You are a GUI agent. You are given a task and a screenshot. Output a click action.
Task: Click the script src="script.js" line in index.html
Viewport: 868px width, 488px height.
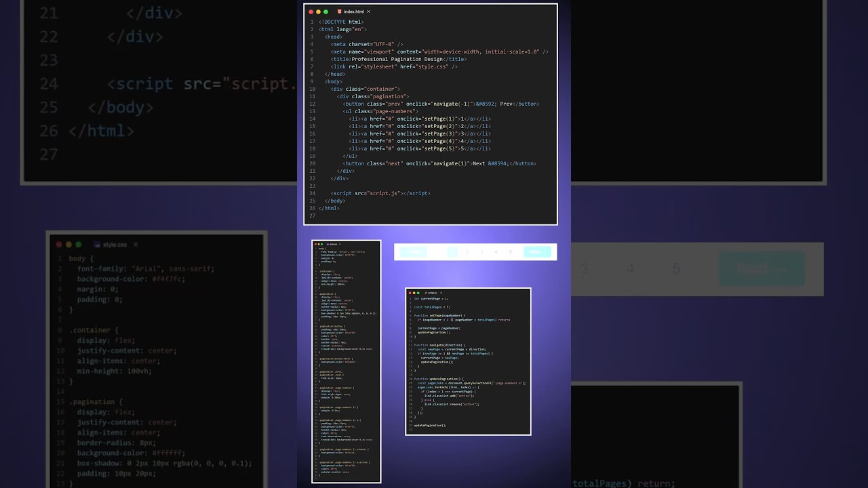pyautogui.click(x=380, y=193)
